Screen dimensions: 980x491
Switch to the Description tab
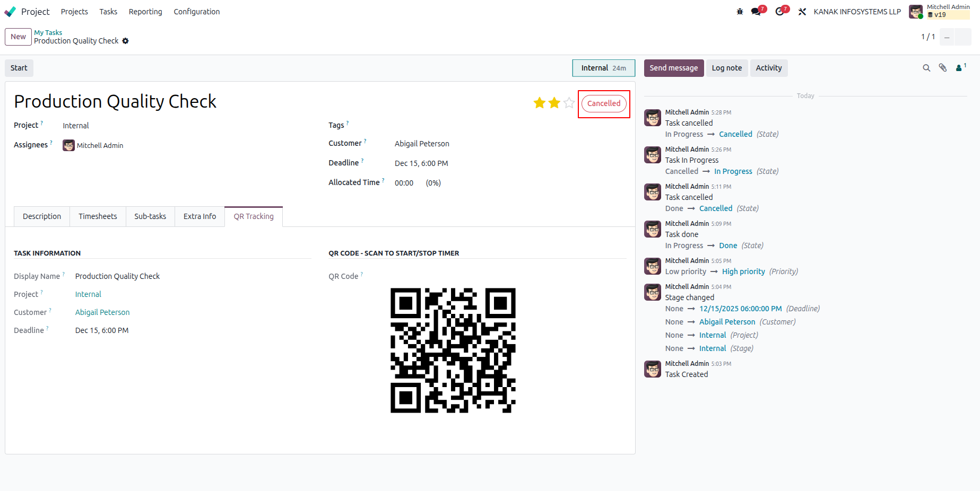(42, 216)
